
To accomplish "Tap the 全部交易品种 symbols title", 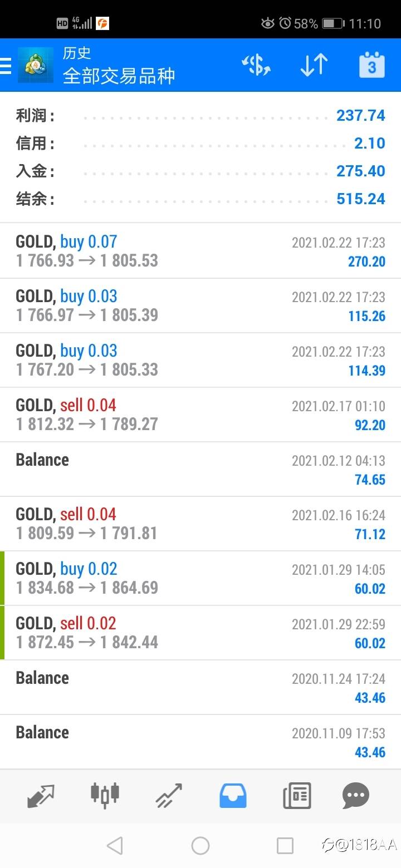I will [119, 75].
